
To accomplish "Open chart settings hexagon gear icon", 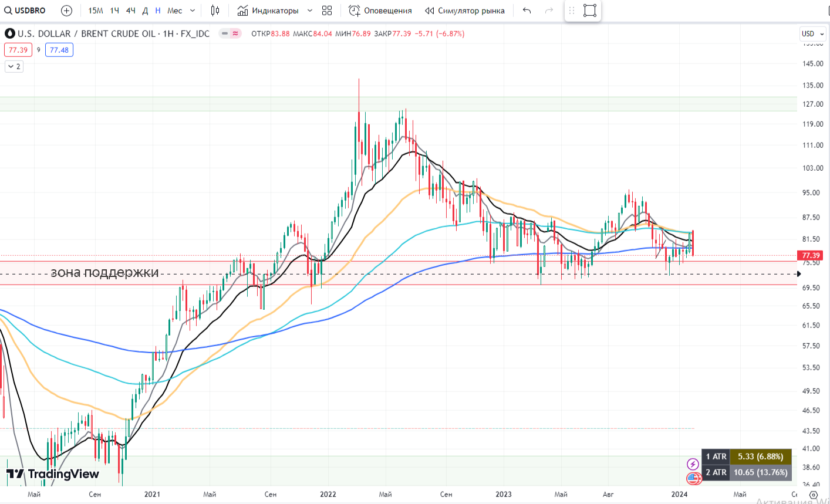I will click(x=813, y=495).
